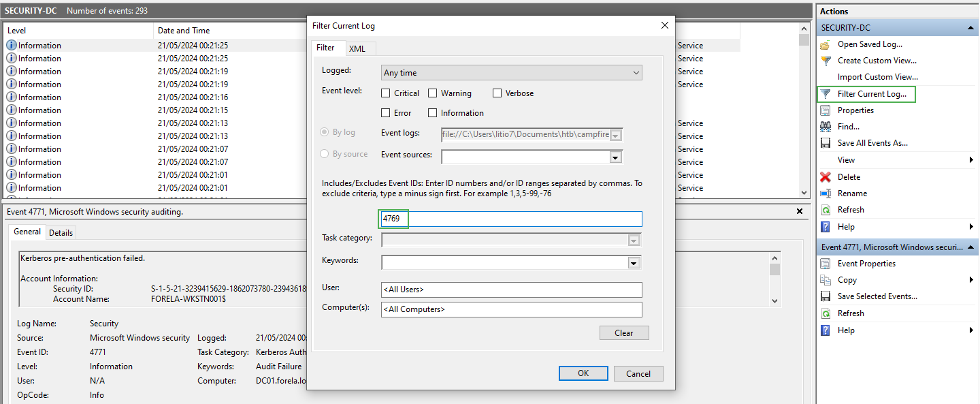Collapse the Event 4771 actions section
980x404 pixels.
click(x=970, y=247)
